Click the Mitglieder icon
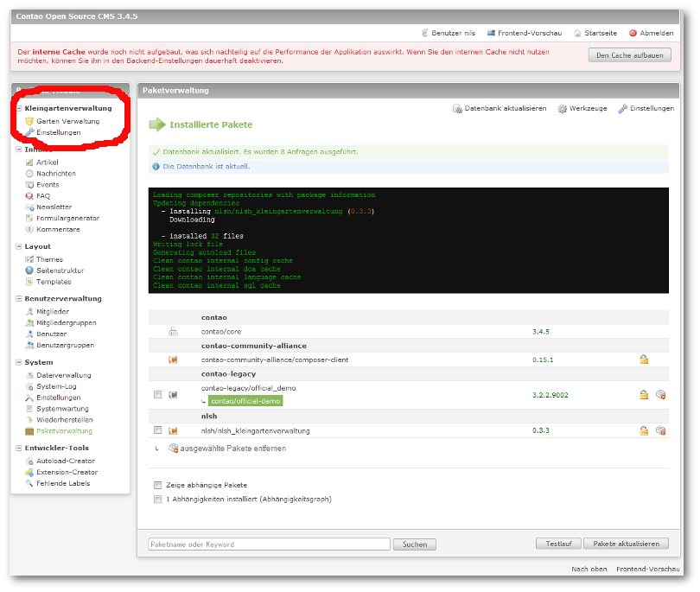700x592 pixels. [x=29, y=311]
